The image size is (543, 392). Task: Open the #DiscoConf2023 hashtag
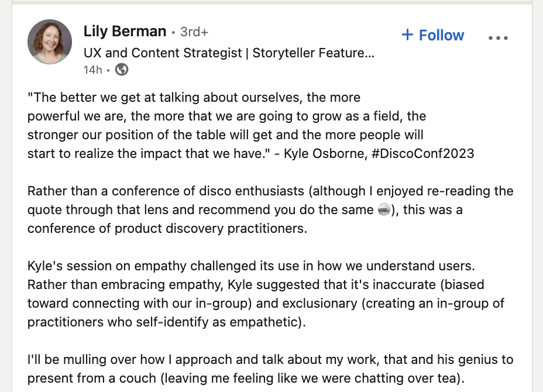click(422, 153)
